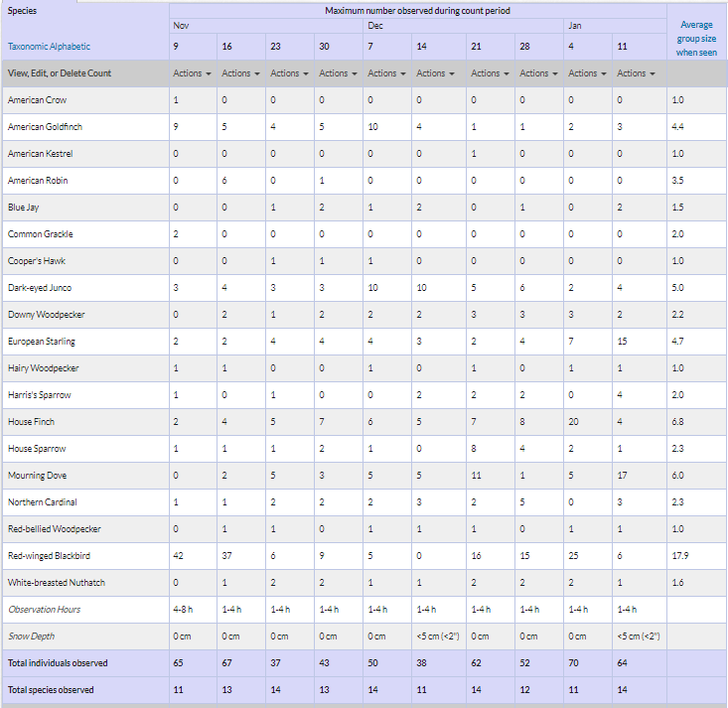Click the 'House Sparrow' species name
Screen dimensions: 728x708
tap(37, 449)
